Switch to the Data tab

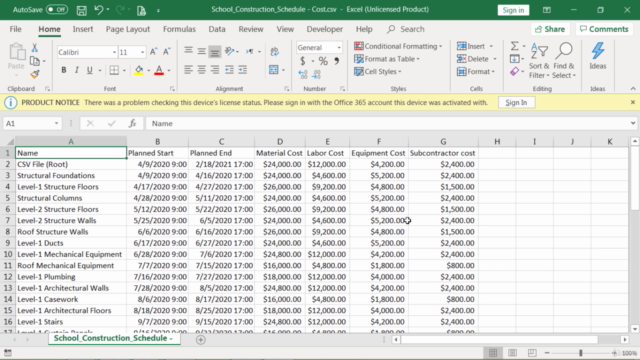[217, 29]
